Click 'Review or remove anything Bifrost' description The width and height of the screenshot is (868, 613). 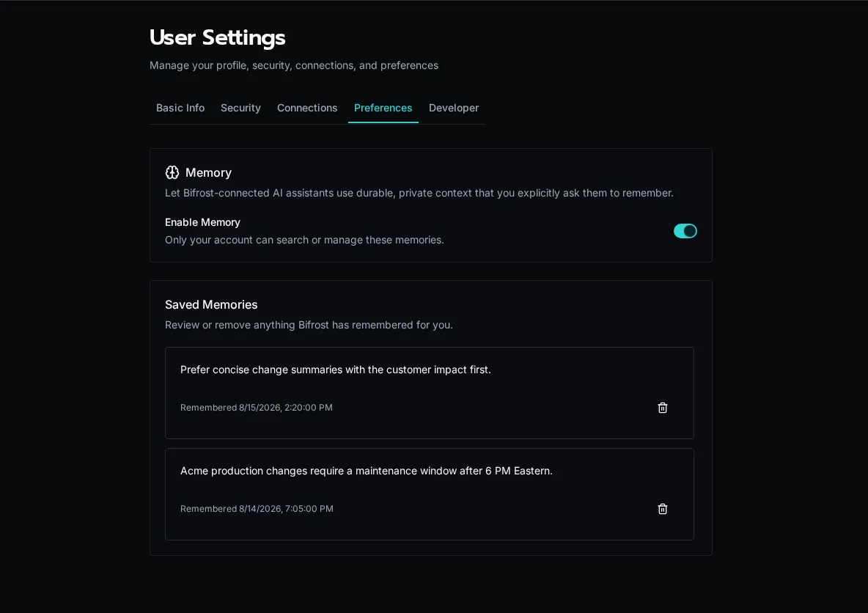coord(309,325)
